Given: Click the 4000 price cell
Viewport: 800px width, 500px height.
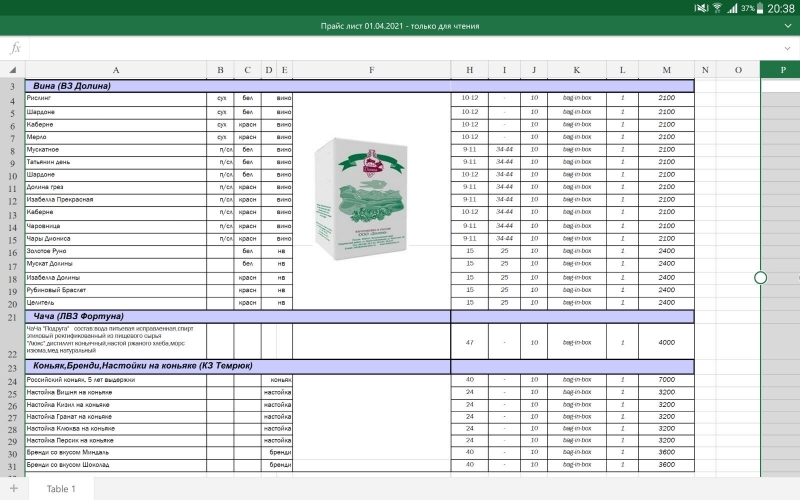Looking at the screenshot, I should [666, 341].
